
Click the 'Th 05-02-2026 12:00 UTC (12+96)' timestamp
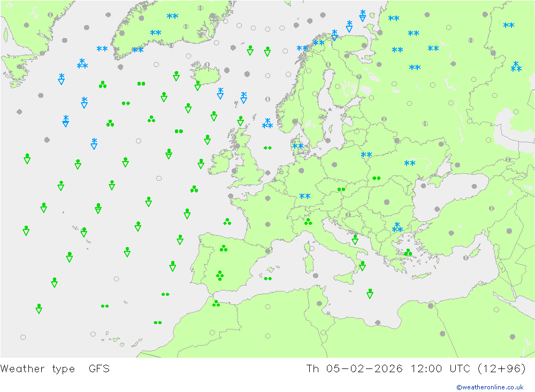point(416,369)
